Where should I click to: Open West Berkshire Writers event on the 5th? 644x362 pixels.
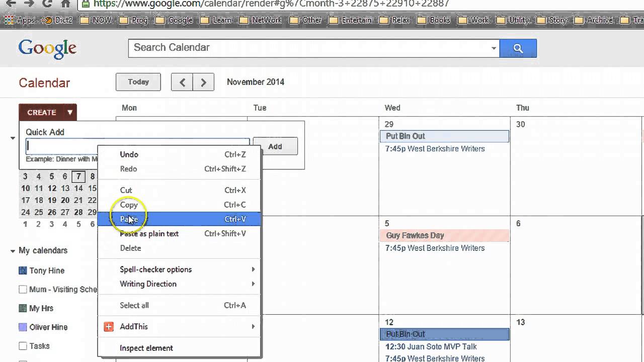pyautogui.click(x=435, y=248)
